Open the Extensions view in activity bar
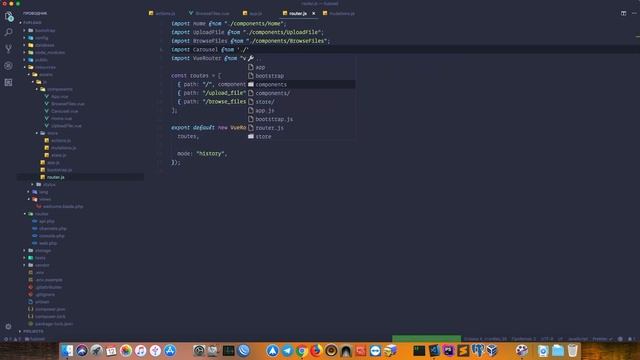 coord(9,82)
